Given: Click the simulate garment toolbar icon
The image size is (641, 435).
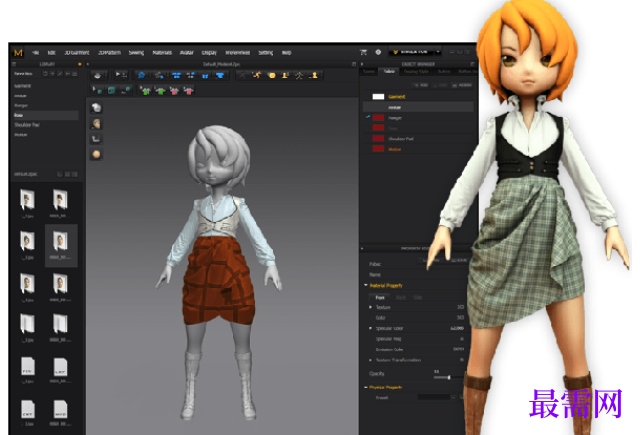Looking at the screenshot, I should click(97, 75).
